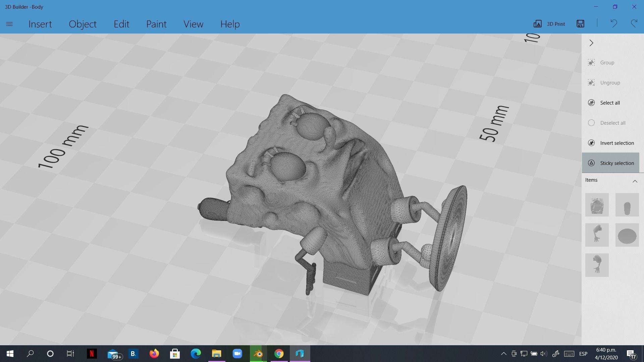Open Windows Ink pen icon in tray
Image resolution: width=644 pixels, height=362 pixels.
tap(556, 354)
